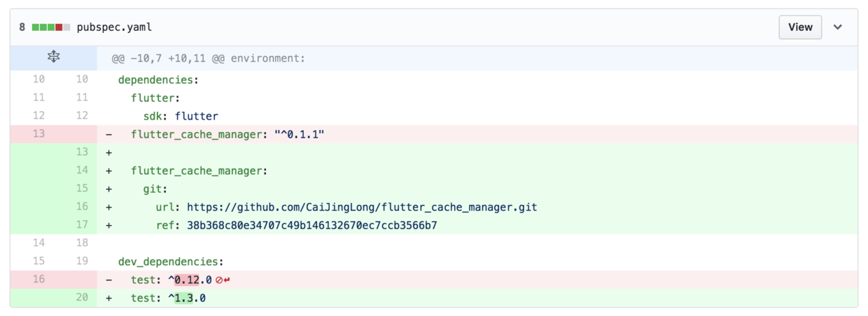Viewport: 868px width, 316px height.
Task: Click the diffstat colored blocks indicator
Action: click(50, 27)
